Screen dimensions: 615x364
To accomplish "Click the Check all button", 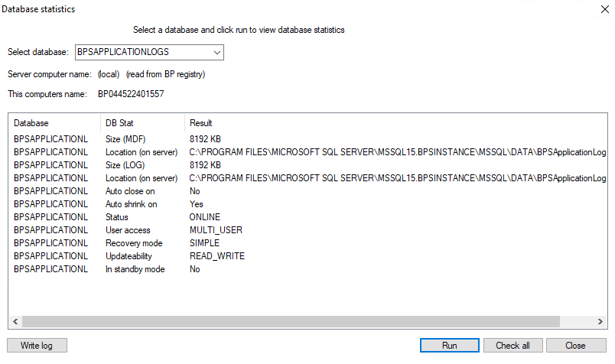I will 512,345.
